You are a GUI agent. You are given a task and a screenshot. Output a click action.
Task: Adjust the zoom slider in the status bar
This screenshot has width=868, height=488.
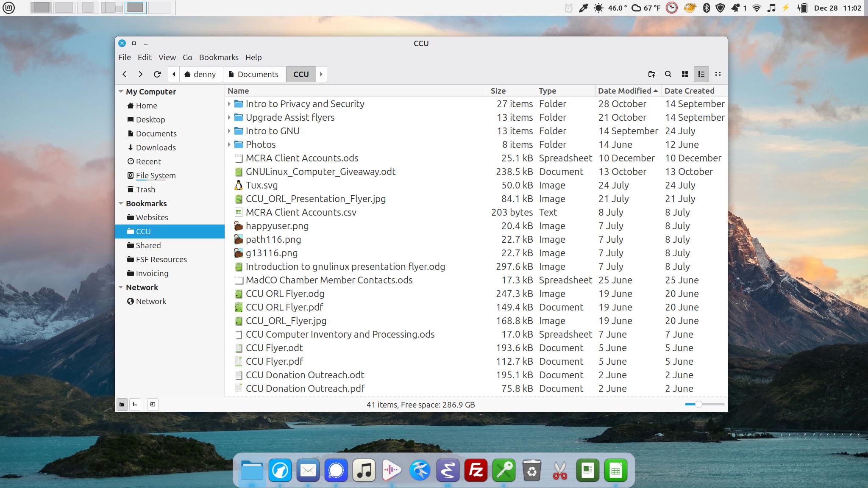[x=698, y=405]
